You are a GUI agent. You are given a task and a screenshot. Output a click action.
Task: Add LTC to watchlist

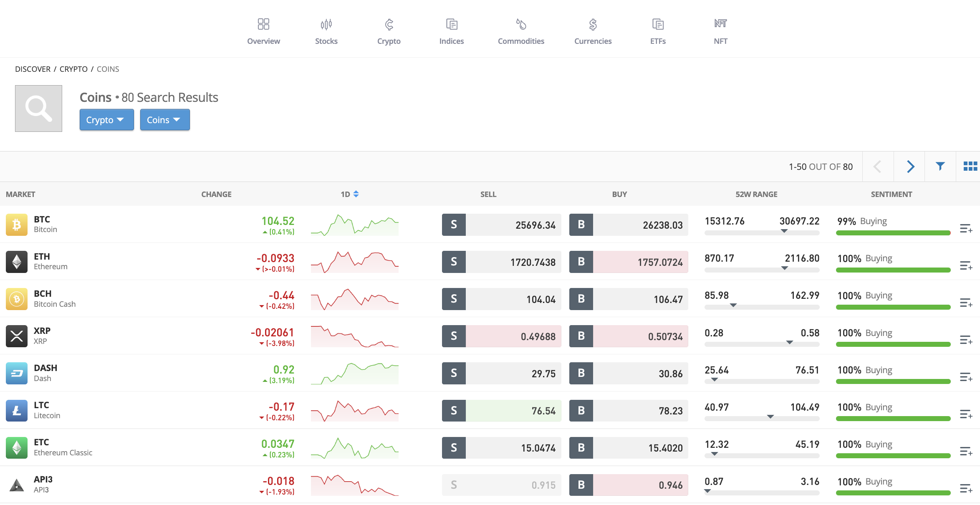[x=966, y=414]
